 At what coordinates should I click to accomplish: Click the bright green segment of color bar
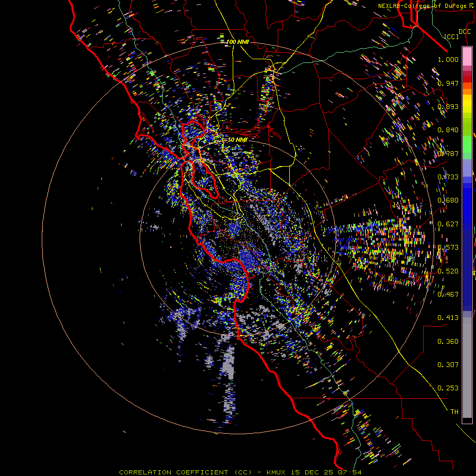[467, 144]
